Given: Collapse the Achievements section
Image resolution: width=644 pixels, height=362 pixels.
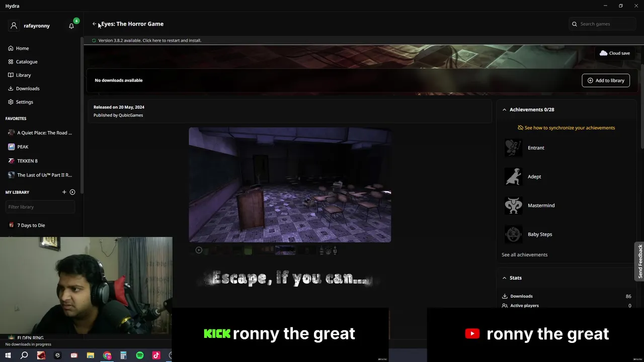Looking at the screenshot, I should (x=504, y=110).
